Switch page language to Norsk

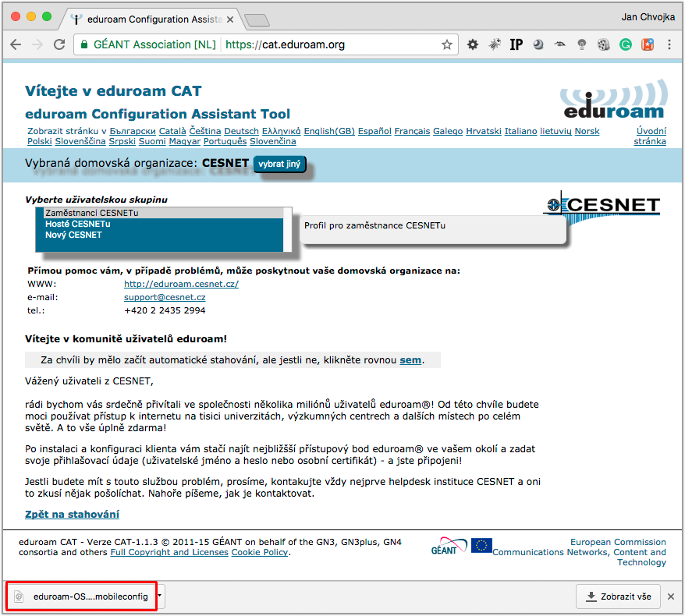tap(587, 132)
